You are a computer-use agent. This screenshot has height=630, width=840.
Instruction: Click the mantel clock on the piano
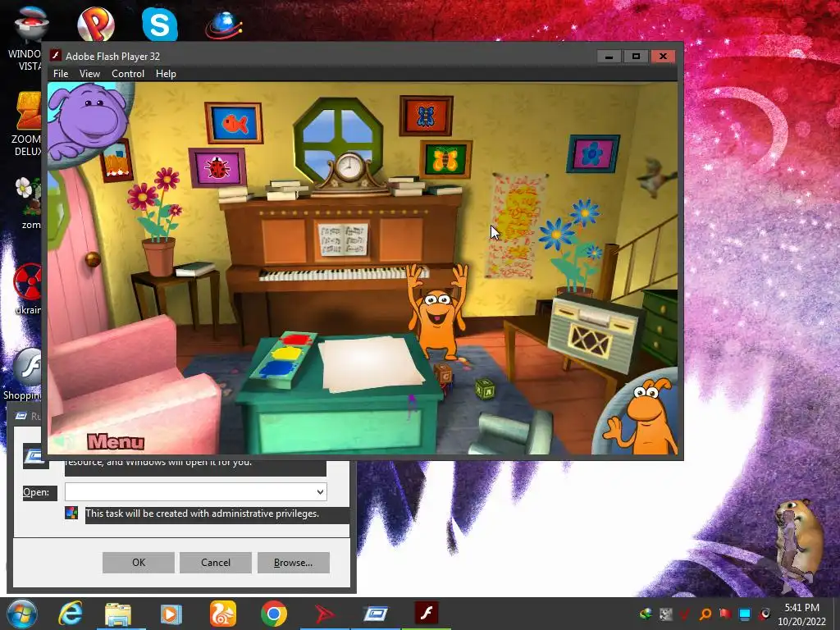pyautogui.click(x=349, y=172)
